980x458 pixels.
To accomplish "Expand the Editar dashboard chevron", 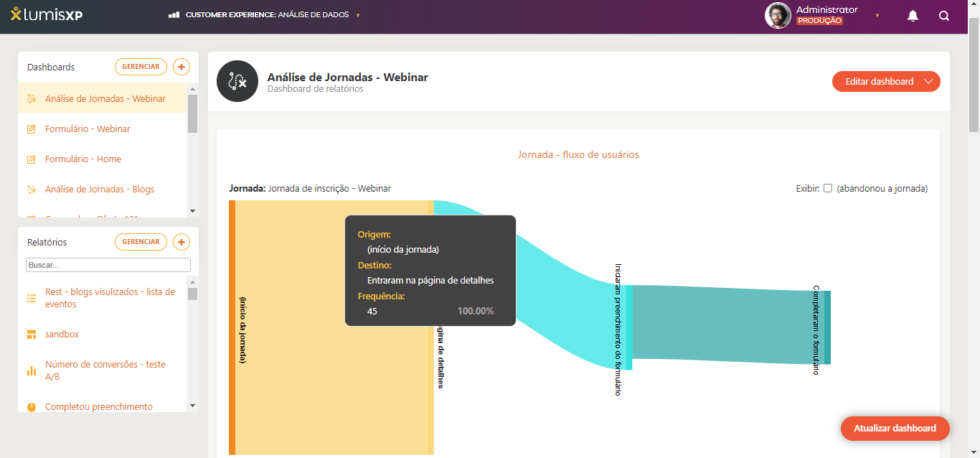I will click(929, 81).
